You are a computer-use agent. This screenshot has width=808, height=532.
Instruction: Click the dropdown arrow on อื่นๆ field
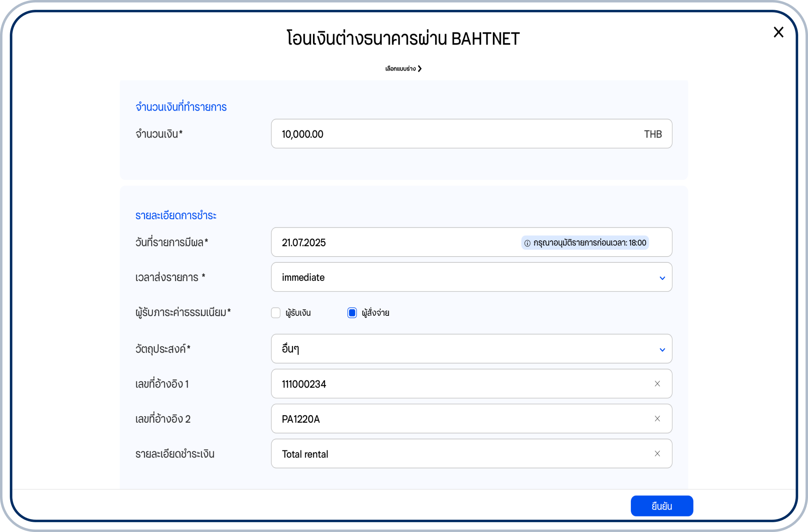click(662, 350)
